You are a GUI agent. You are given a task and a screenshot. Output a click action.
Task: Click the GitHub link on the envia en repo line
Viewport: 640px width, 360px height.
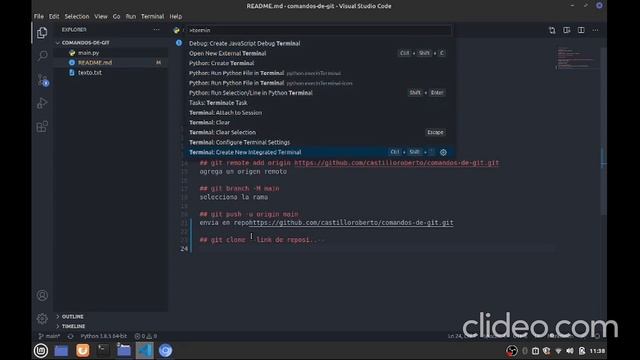click(351, 223)
